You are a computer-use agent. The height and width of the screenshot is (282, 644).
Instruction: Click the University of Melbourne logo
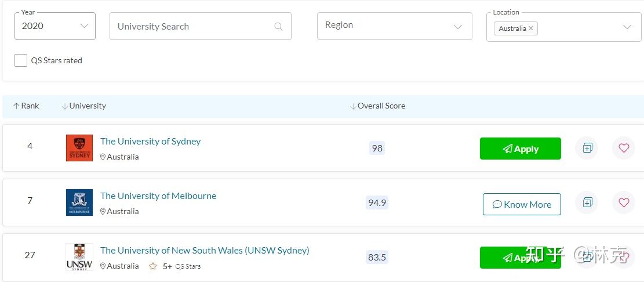tap(79, 203)
